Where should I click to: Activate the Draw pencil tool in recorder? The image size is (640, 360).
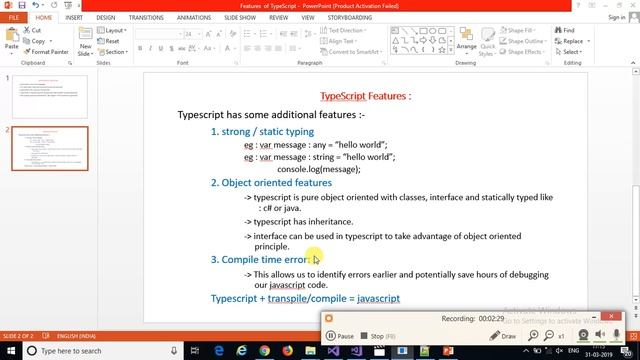[502, 336]
